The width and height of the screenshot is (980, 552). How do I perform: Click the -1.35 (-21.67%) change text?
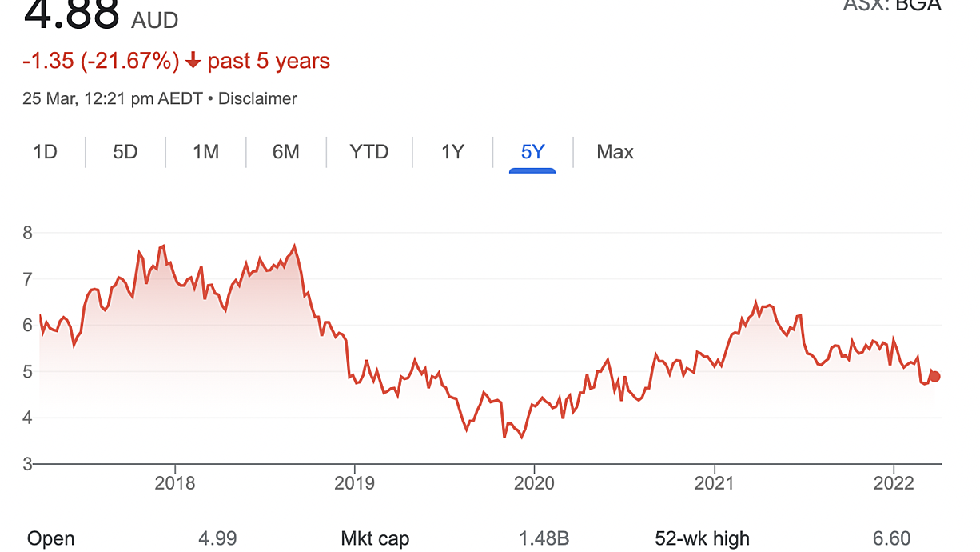(x=101, y=62)
